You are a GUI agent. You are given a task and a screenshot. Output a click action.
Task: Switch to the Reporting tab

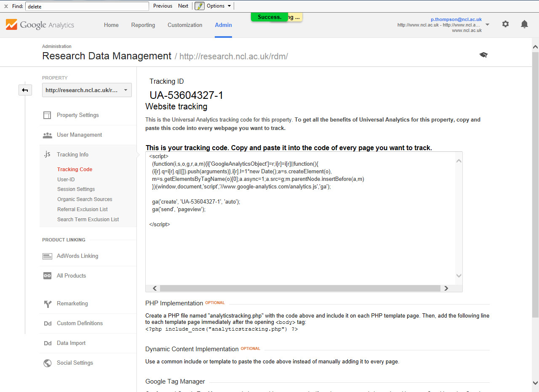point(143,25)
